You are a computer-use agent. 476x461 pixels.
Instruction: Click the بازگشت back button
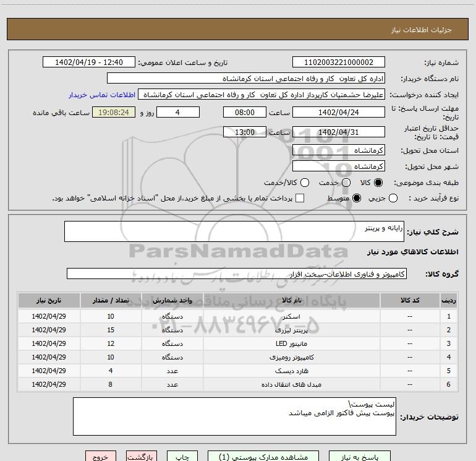[x=142, y=457]
